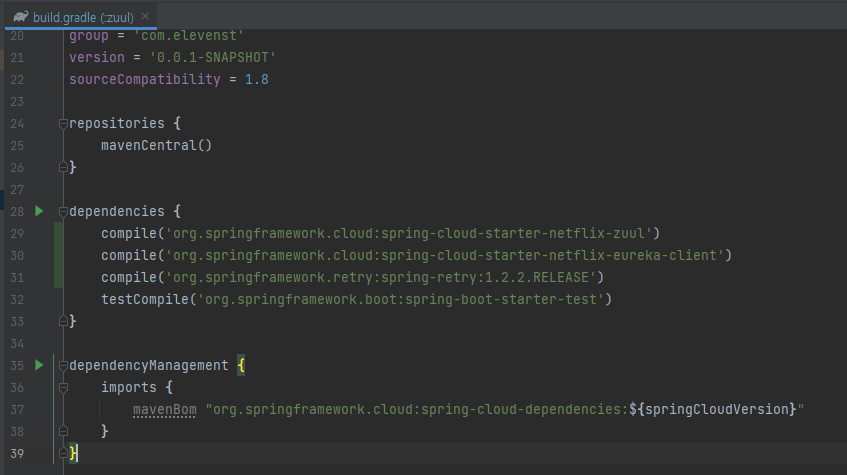Run dependencies block with gutter play icon
Image resolution: width=847 pixels, height=475 pixels.
tap(39, 211)
